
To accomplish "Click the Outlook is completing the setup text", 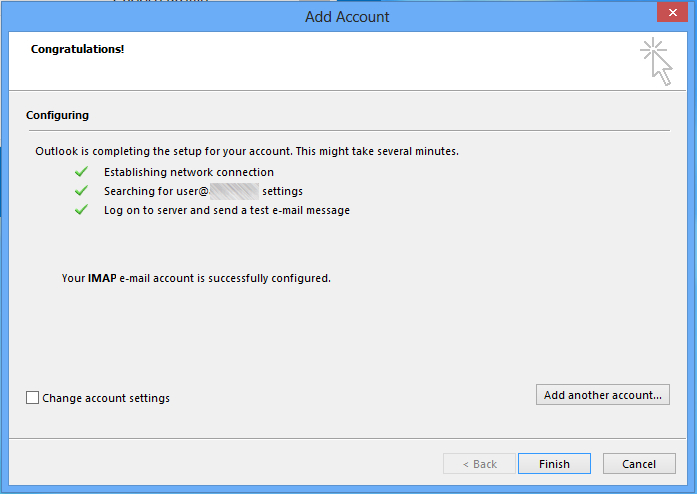I will click(247, 151).
